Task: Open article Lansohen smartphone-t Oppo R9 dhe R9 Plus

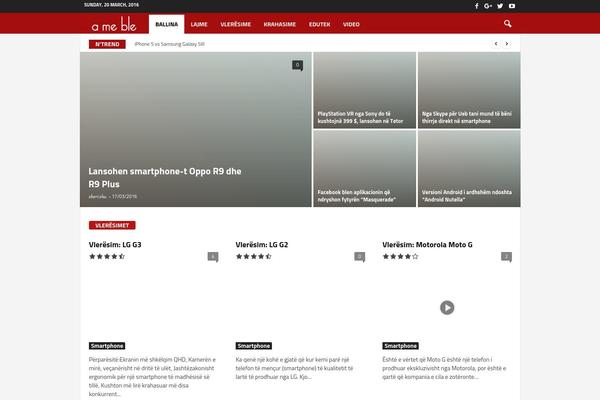Action: click(x=165, y=178)
